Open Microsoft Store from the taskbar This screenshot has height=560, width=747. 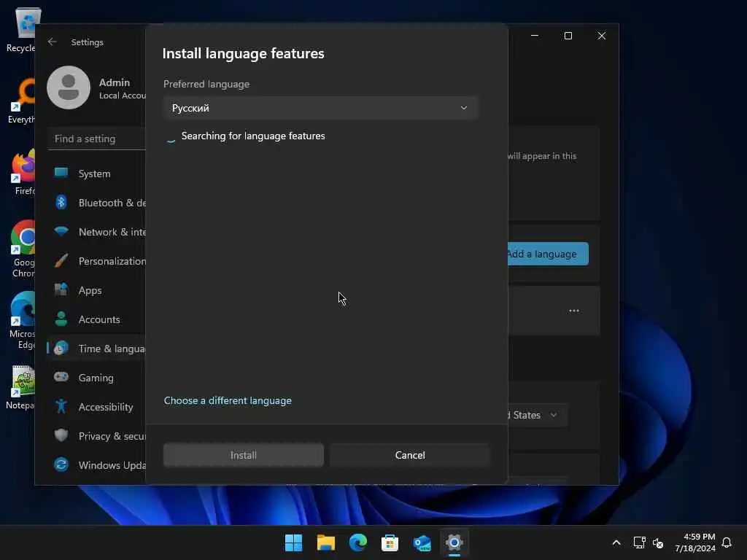390,542
